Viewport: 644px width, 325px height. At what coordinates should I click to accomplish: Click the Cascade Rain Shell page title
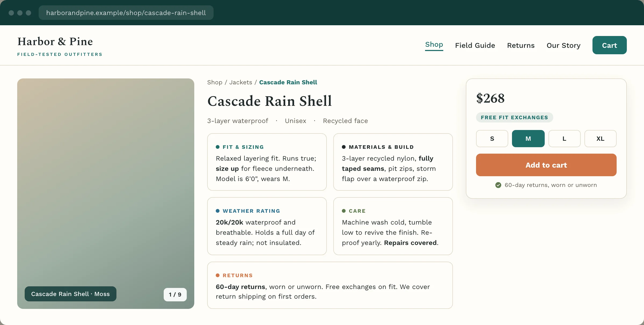click(270, 101)
